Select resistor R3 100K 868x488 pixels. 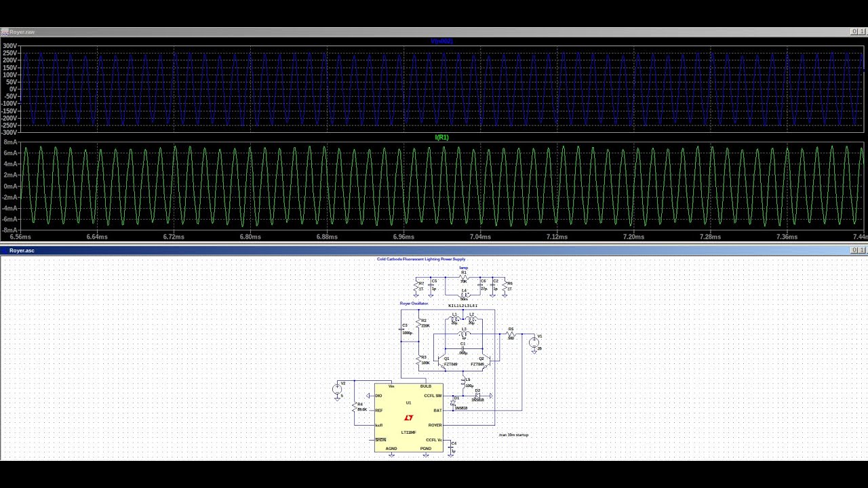(418, 360)
